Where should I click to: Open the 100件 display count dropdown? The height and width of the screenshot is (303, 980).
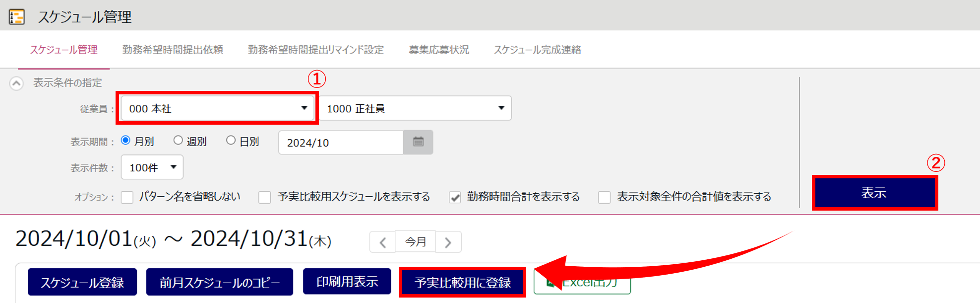pyautogui.click(x=152, y=167)
